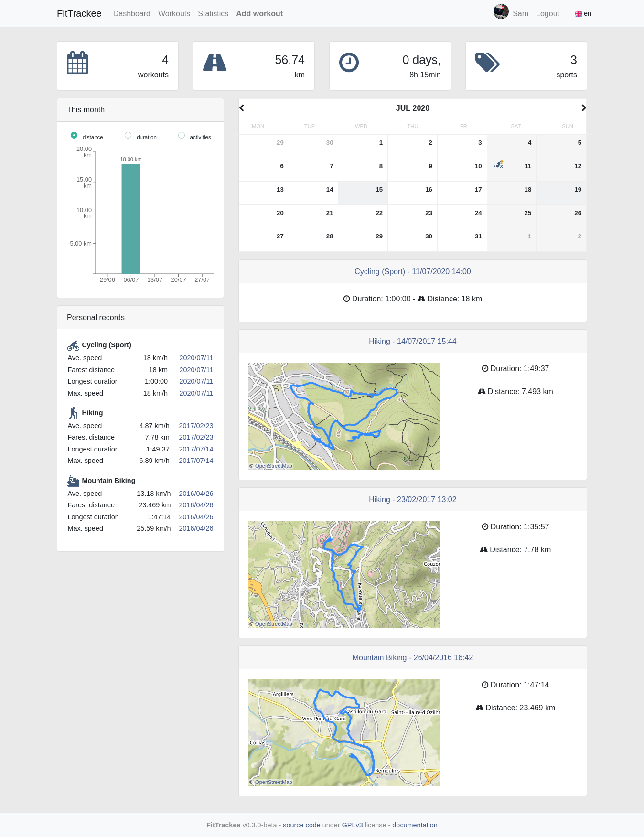Open Mountain Biking 26/04/2016 workout

click(413, 657)
